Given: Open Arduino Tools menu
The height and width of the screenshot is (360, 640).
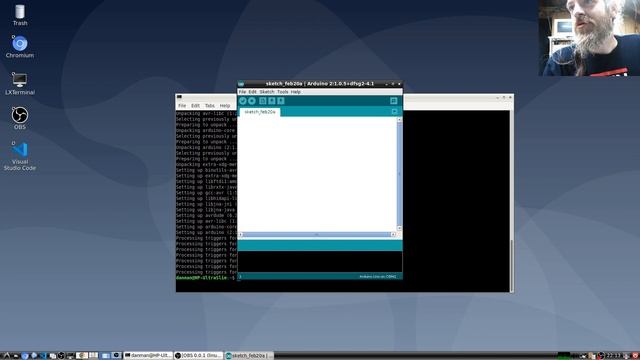Looking at the screenshot, I should click(282, 92).
